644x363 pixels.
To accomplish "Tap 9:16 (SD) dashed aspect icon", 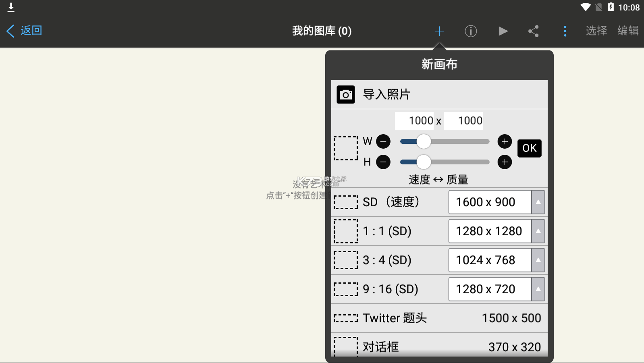I will click(x=346, y=289).
